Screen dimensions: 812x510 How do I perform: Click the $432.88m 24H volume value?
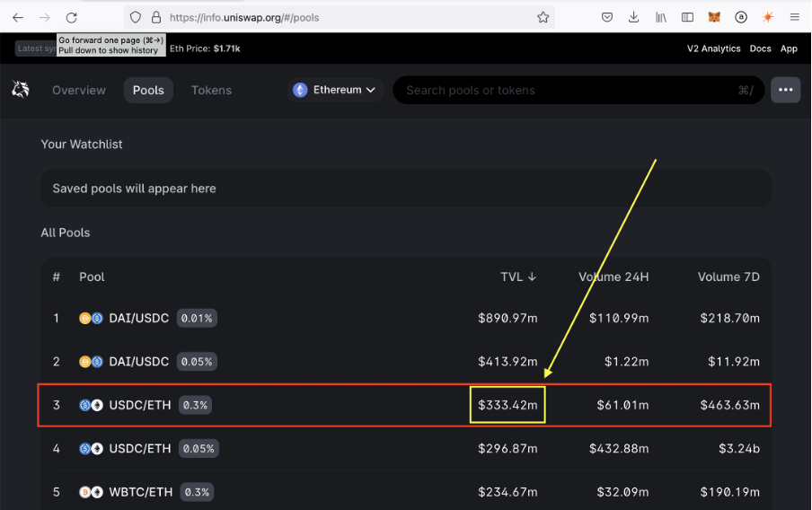619,448
